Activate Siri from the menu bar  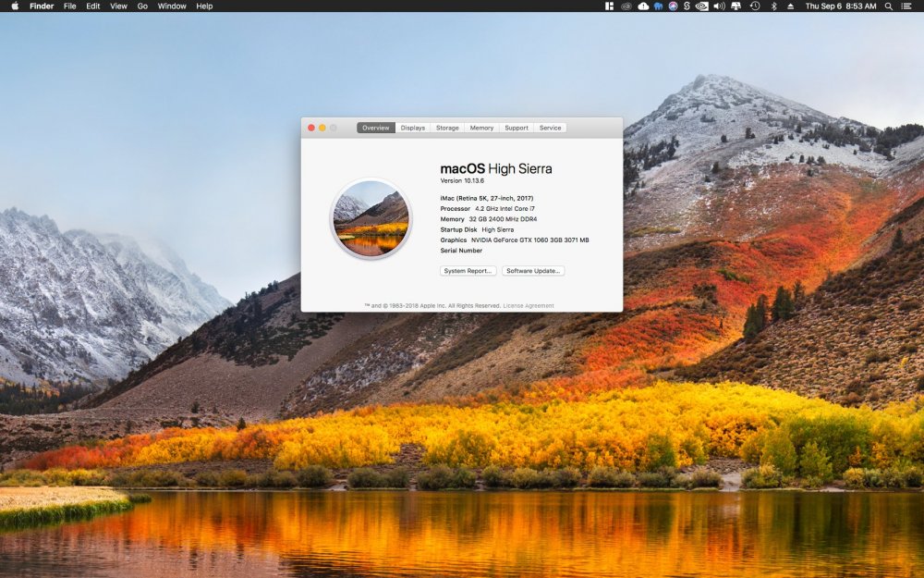(x=673, y=6)
